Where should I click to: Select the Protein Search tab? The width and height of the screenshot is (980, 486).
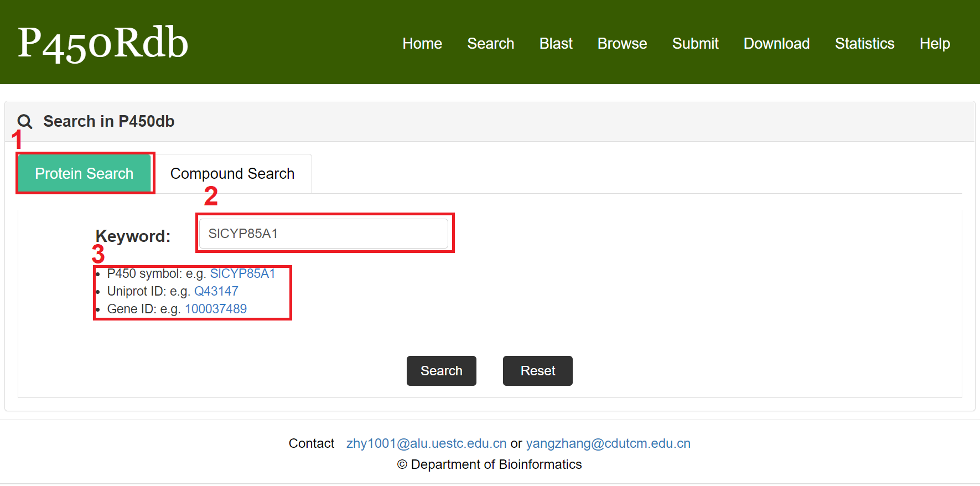click(84, 173)
